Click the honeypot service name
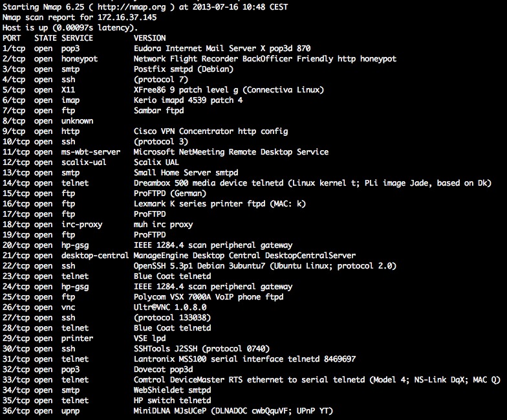The image size is (507, 420). 80,59
